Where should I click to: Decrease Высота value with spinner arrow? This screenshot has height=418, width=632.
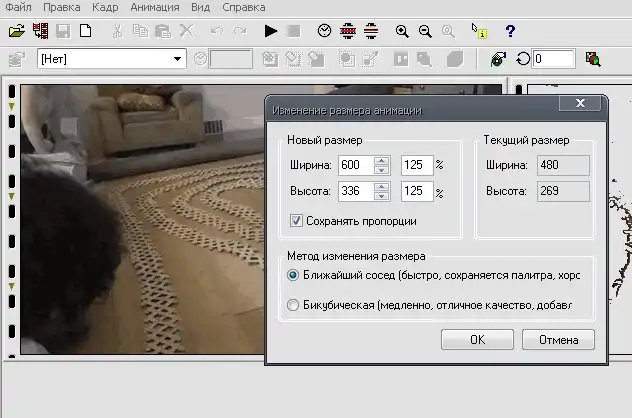click(381, 197)
